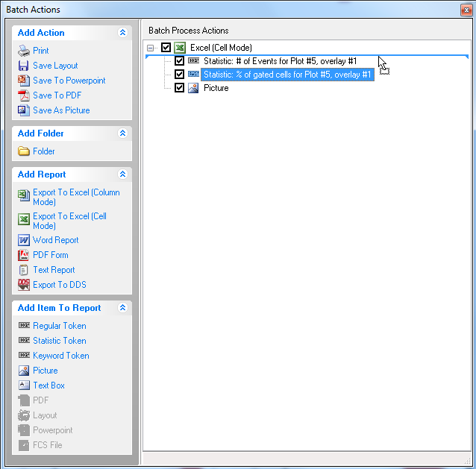Click the Save As Picture icon
This screenshot has height=469, width=476.
point(24,110)
